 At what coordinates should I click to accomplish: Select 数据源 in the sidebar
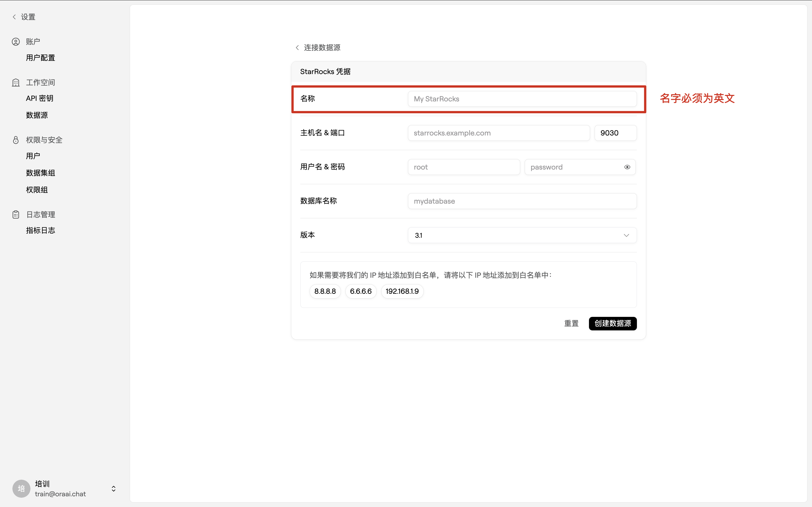click(37, 115)
